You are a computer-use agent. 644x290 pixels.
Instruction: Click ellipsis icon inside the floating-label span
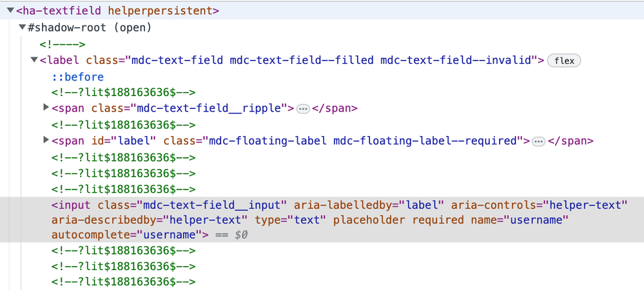pos(539,140)
